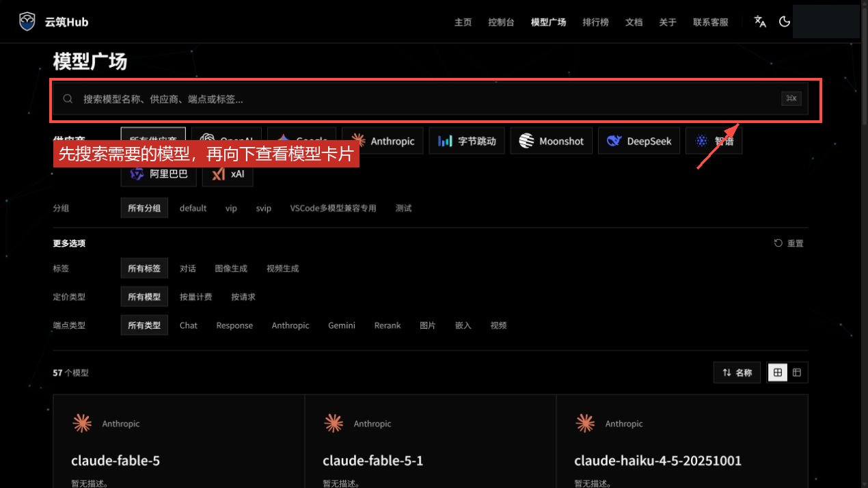Open the claude-haiku-4-5-20251001 model card
Image resolution: width=868 pixels, height=488 pixels.
pos(682,442)
